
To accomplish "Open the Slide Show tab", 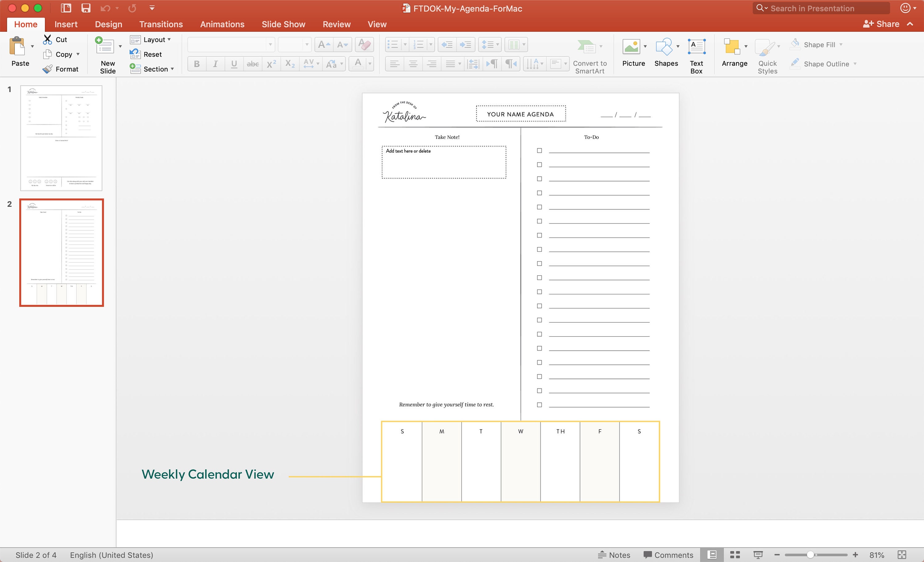I will tap(283, 24).
